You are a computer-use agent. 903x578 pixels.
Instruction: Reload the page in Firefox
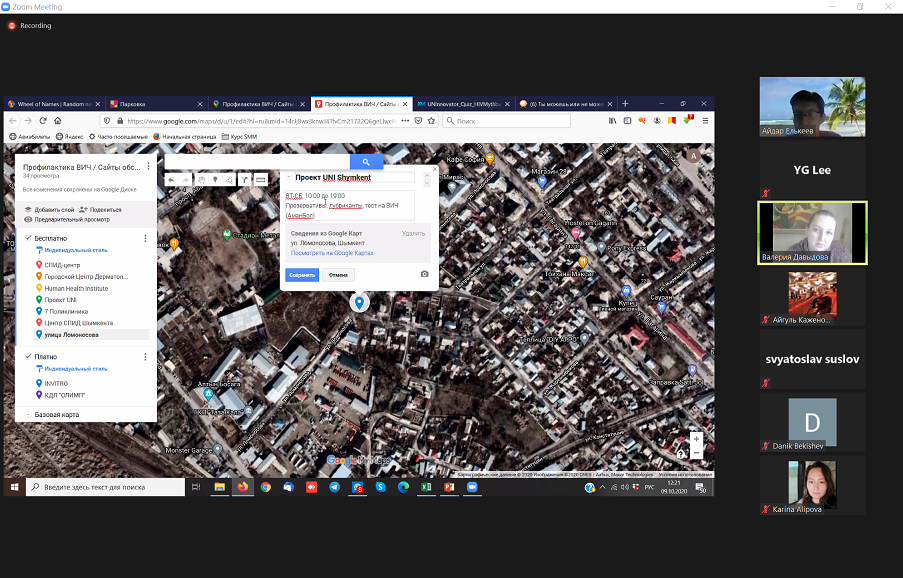[x=43, y=120]
